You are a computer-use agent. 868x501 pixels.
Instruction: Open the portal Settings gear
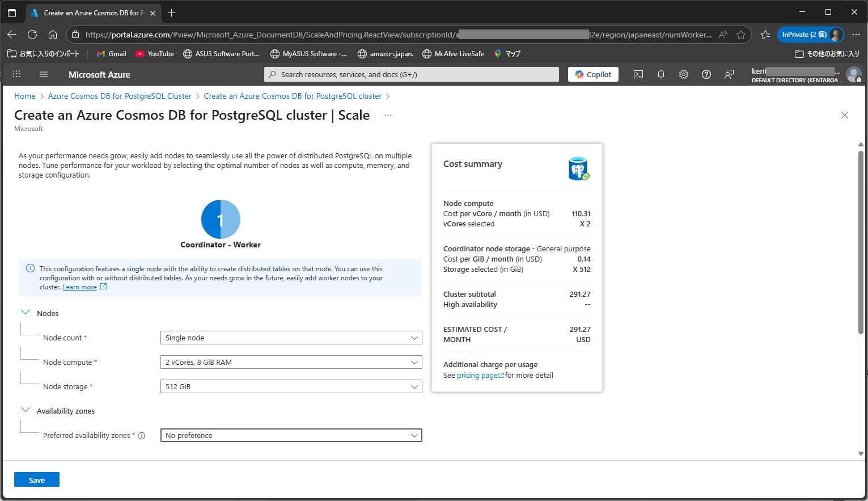(683, 74)
